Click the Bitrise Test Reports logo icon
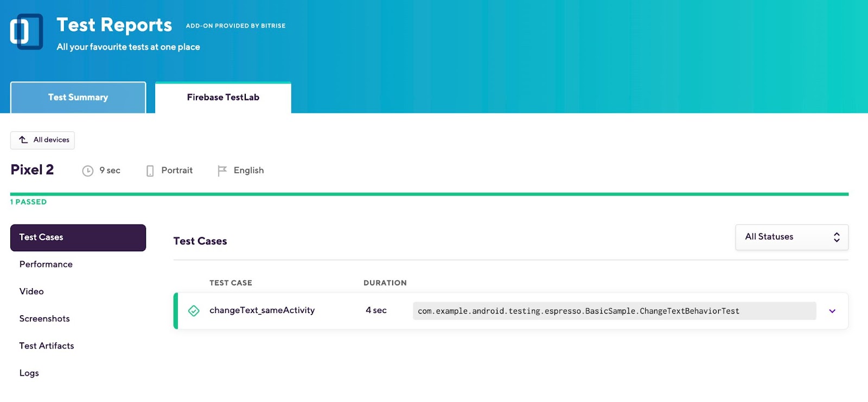This screenshot has width=868, height=402. (27, 31)
